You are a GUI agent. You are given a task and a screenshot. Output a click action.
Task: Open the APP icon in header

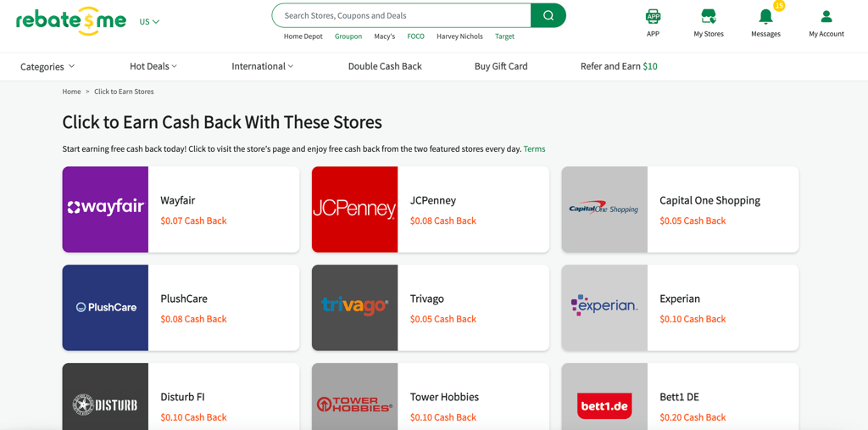pos(654,16)
